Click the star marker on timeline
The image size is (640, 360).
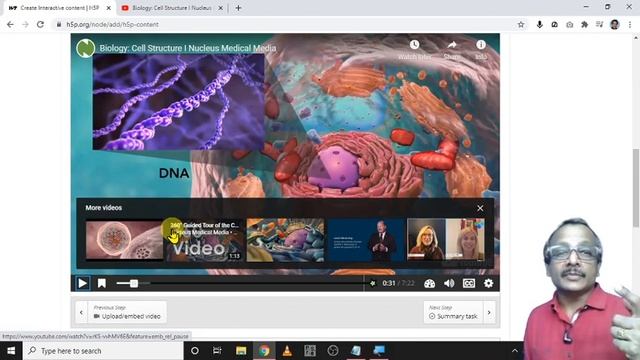(372, 283)
